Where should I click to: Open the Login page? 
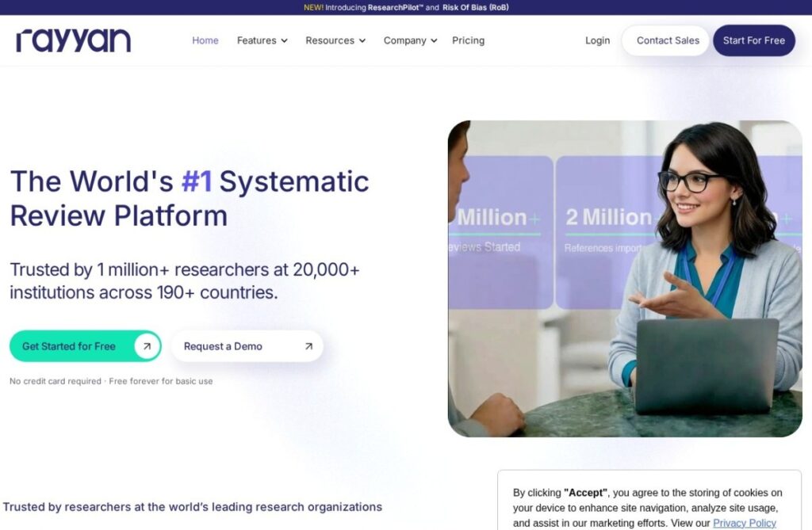pos(598,40)
